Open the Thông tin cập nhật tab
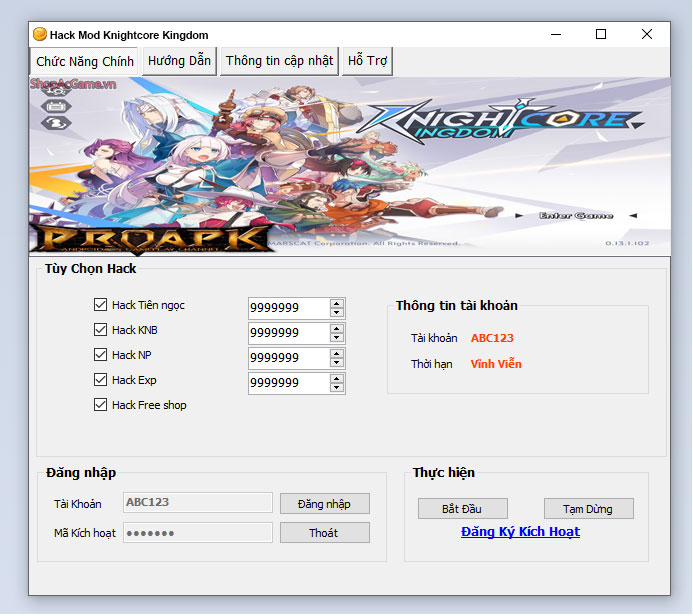The image size is (693, 616). pos(279,61)
